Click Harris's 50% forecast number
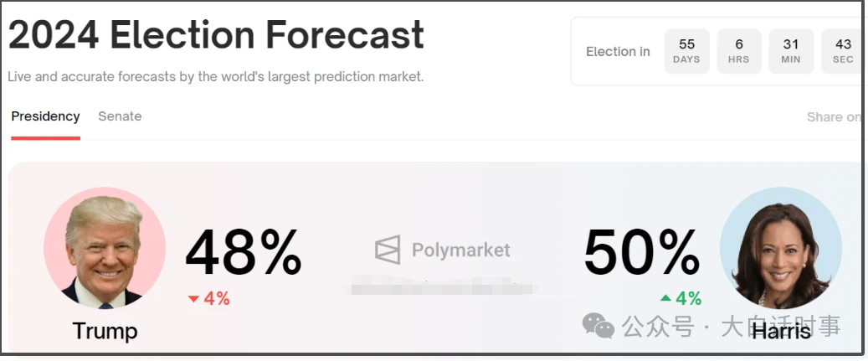Viewport: 868px width, 361px height. 642,253
